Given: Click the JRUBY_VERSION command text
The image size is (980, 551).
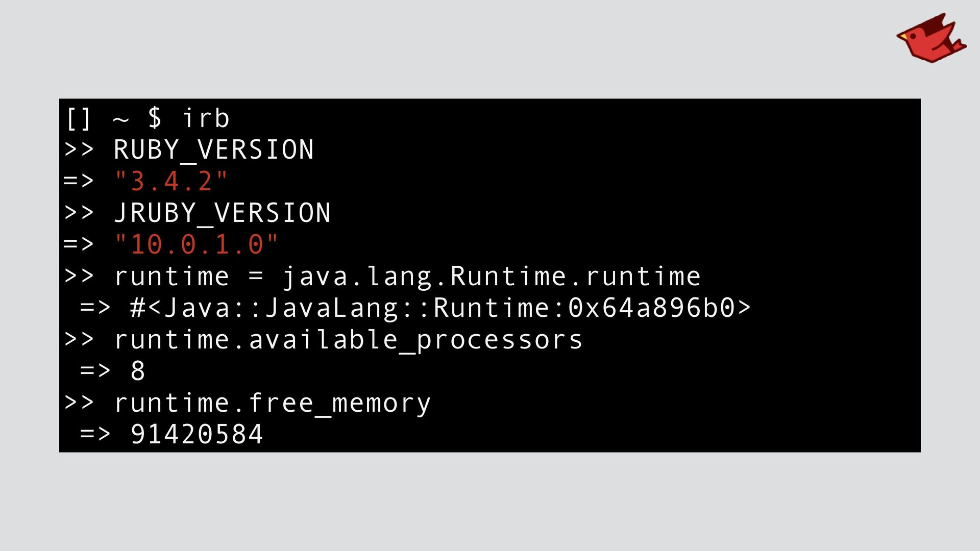Looking at the screenshot, I should point(222,213).
